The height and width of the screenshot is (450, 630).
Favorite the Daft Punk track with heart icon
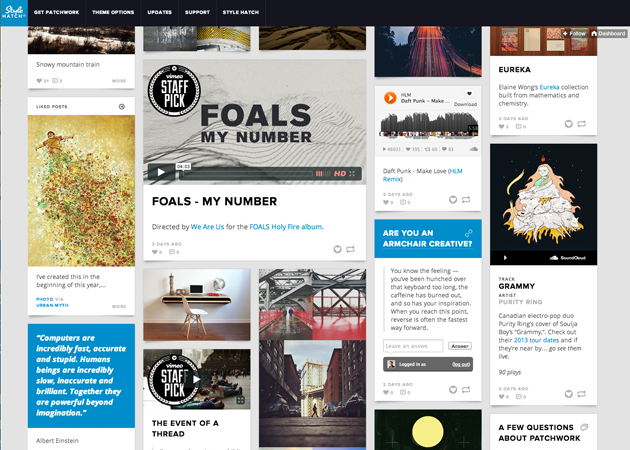coord(469,94)
